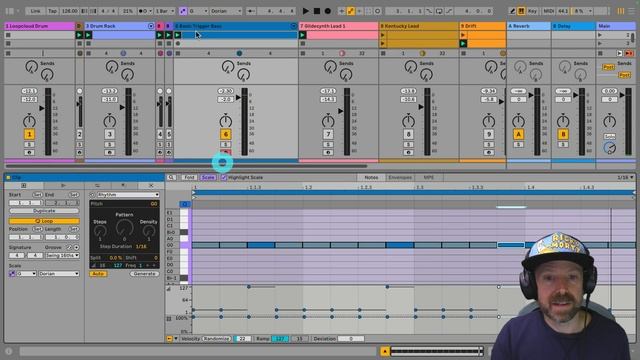Click the Tap tempo button

pos(53,11)
